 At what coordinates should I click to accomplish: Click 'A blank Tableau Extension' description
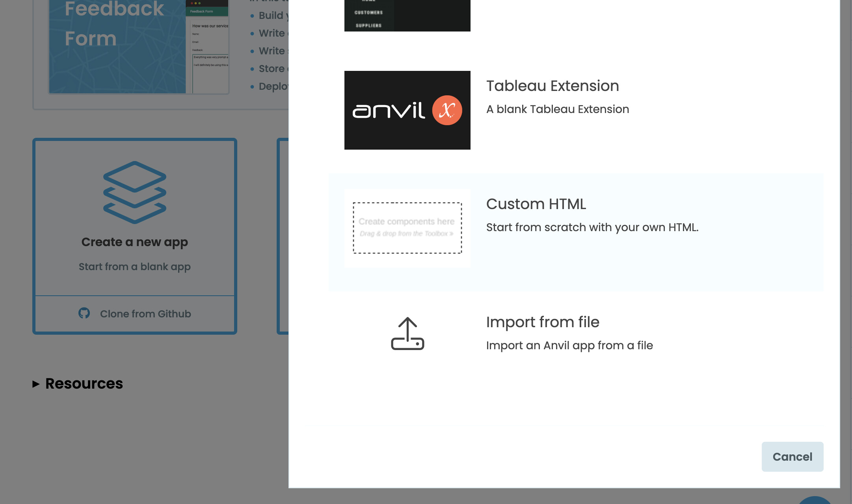557,109
